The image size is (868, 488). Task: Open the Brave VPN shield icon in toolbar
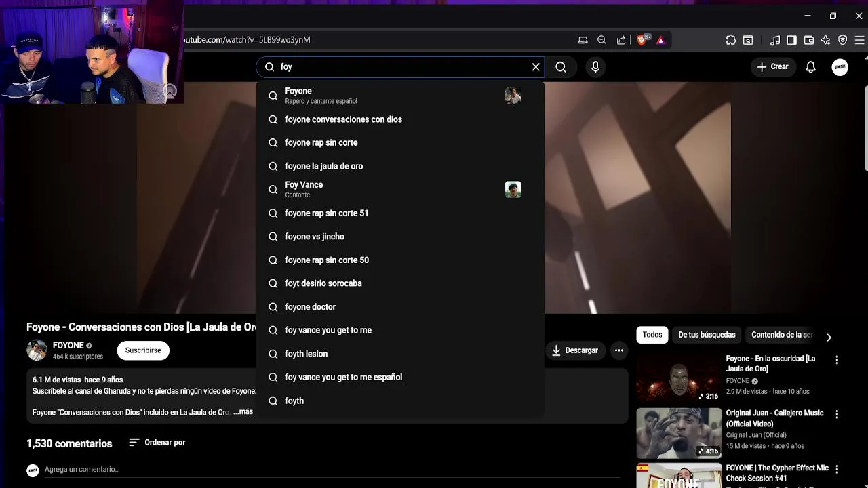(842, 40)
